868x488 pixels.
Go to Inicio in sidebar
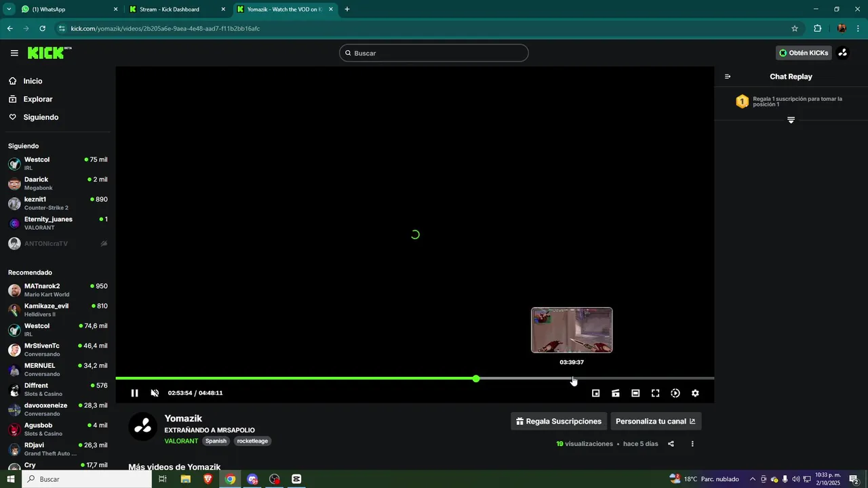coord(33,81)
